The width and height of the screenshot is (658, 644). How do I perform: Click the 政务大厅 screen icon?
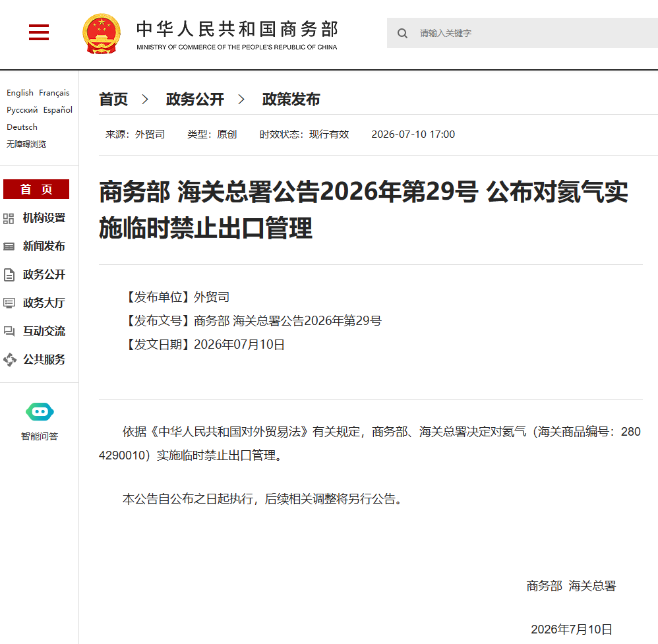[x=9, y=303]
